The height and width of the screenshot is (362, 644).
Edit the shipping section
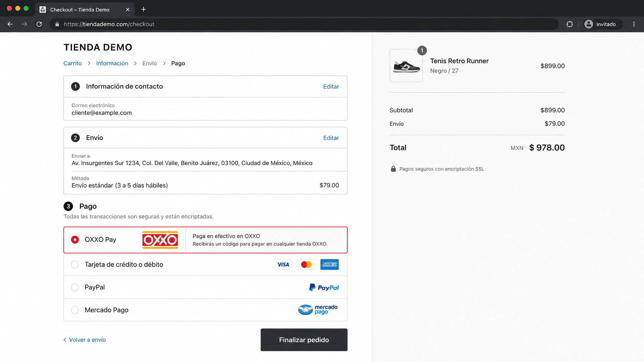(331, 138)
